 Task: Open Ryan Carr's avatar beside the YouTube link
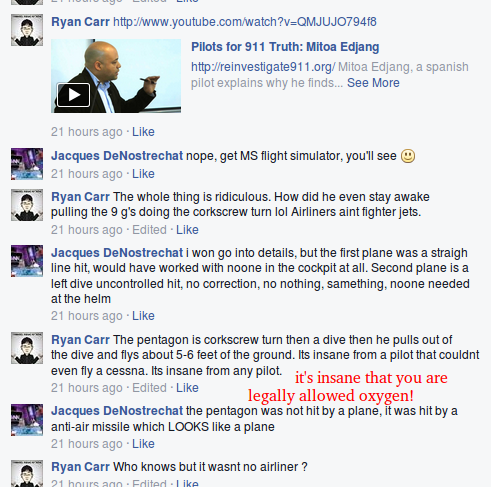[27, 30]
